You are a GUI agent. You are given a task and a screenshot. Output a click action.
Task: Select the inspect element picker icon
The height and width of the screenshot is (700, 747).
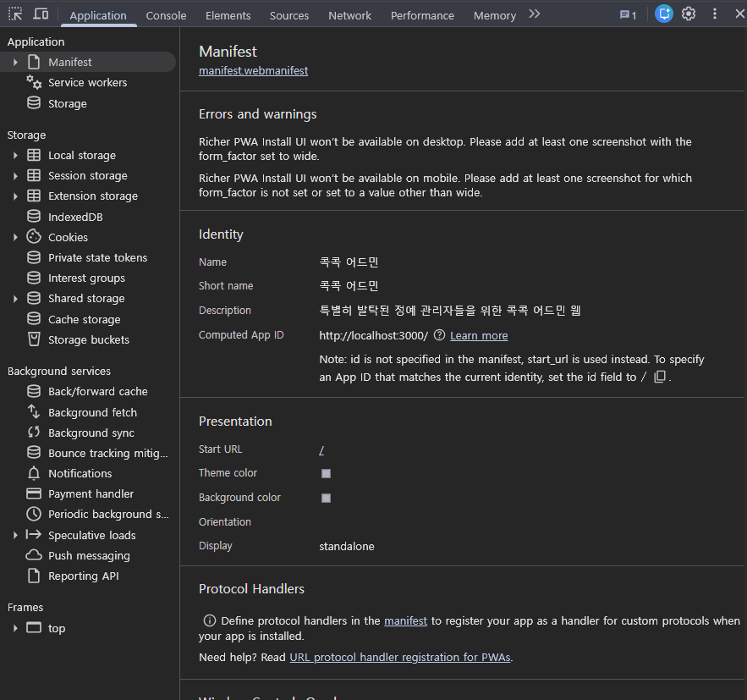[15, 14]
